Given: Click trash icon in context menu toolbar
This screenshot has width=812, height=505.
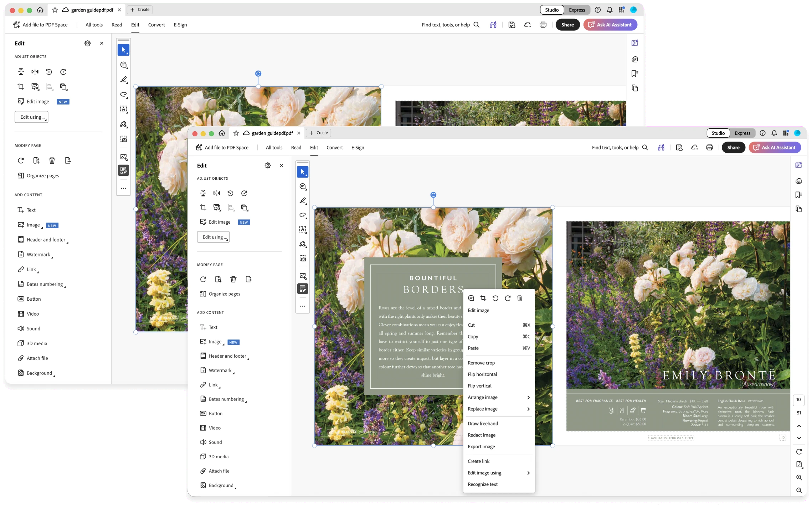Looking at the screenshot, I should (x=520, y=298).
